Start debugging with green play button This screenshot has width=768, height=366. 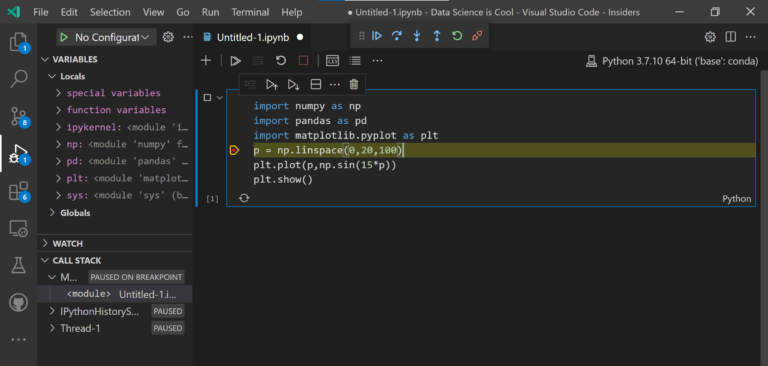[x=64, y=37]
